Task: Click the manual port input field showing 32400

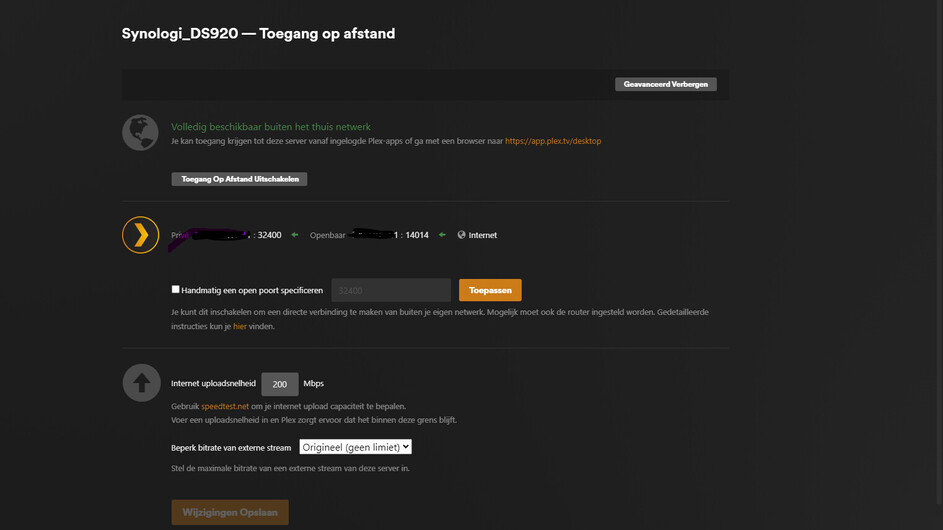Action: point(391,290)
